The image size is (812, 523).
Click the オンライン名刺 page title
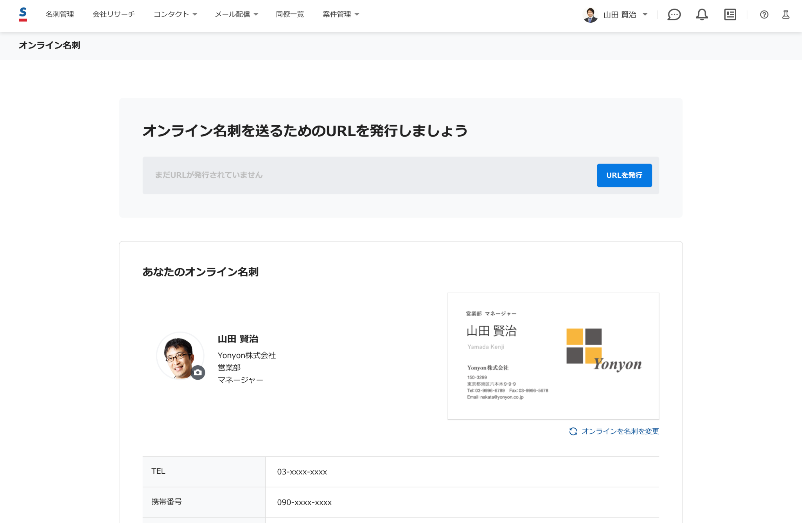(x=49, y=45)
